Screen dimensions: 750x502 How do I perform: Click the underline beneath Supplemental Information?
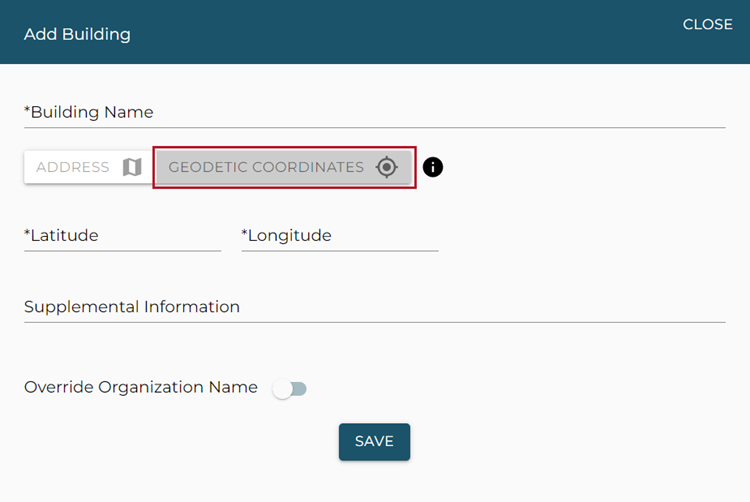tap(374, 322)
